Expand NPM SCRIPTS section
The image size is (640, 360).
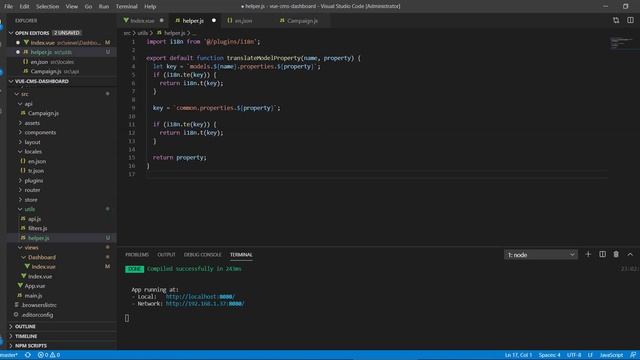click(31, 346)
